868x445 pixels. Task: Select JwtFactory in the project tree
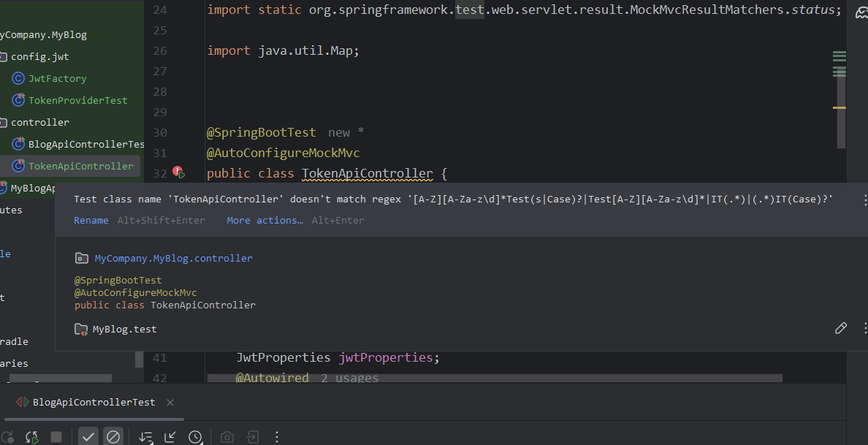coord(58,79)
